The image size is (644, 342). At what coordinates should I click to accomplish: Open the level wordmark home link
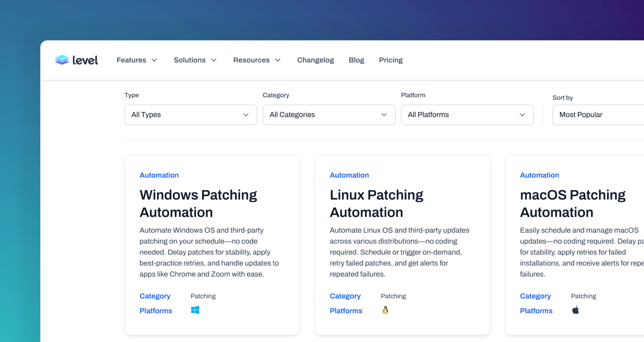(x=85, y=60)
